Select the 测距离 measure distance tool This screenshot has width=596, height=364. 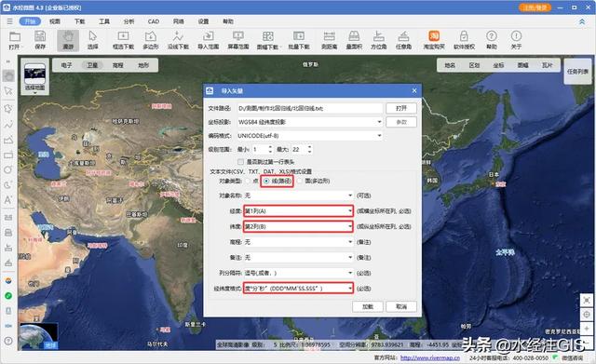329,40
